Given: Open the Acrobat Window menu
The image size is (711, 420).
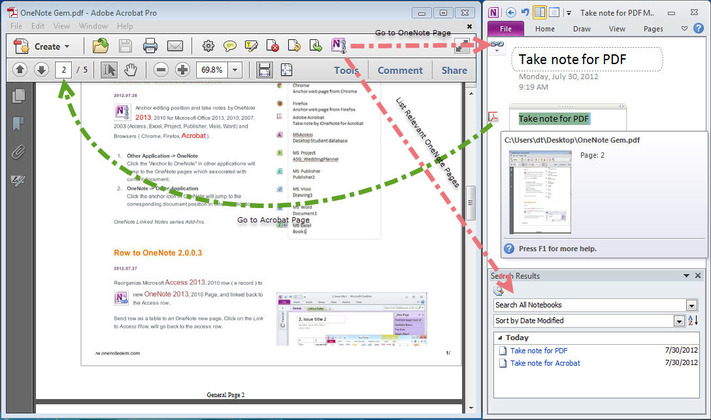Looking at the screenshot, I should (93, 26).
